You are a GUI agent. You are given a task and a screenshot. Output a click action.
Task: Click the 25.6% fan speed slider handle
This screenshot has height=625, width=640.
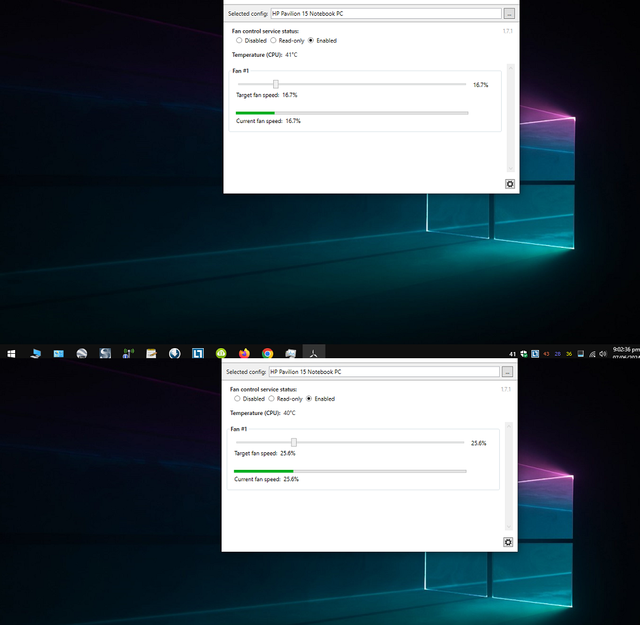(x=294, y=442)
